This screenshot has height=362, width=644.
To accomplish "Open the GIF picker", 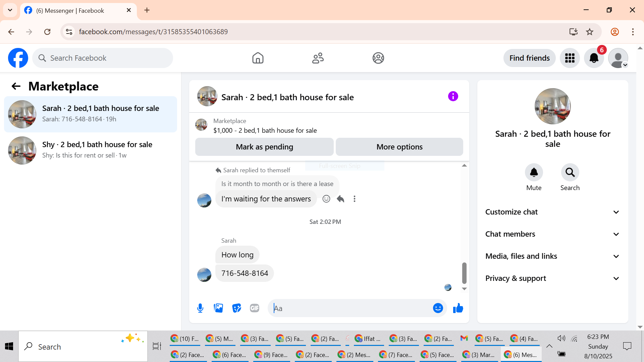I will tap(255, 308).
